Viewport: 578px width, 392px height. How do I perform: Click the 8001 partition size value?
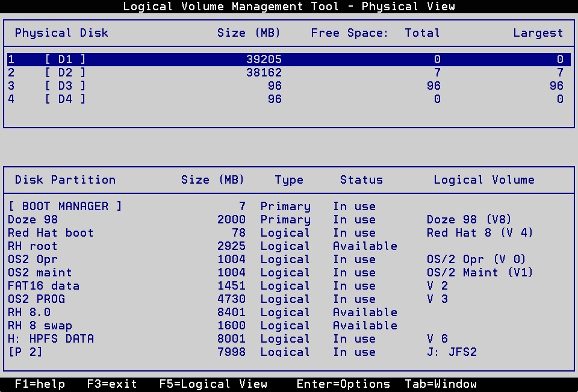click(231, 339)
